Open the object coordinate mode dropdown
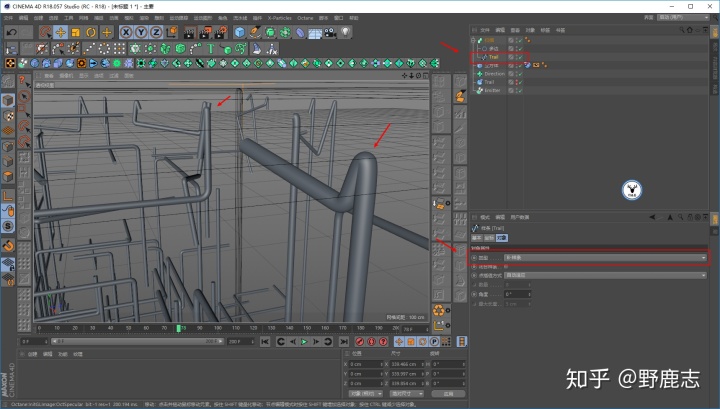720x409 pixels. pos(366,393)
